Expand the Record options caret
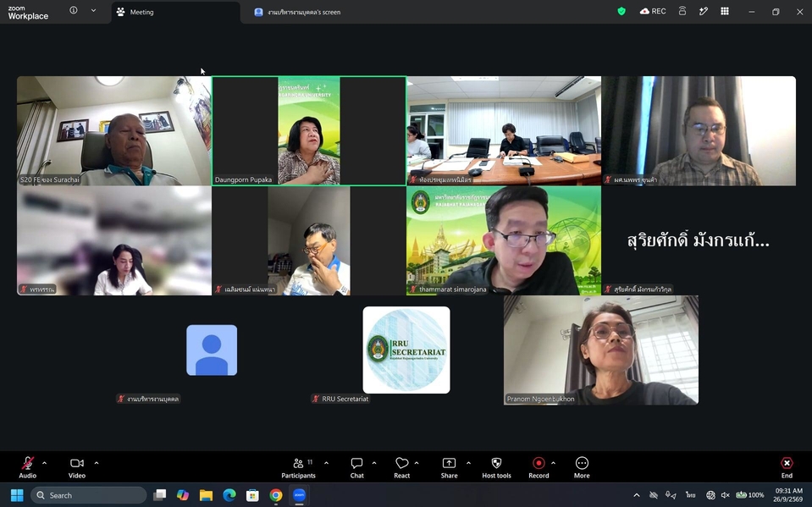The width and height of the screenshot is (812, 507). [553, 463]
